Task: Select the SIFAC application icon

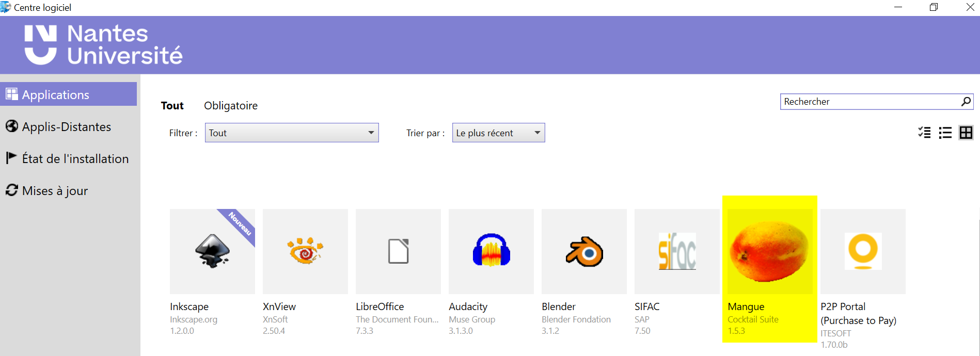Action: pos(677,251)
